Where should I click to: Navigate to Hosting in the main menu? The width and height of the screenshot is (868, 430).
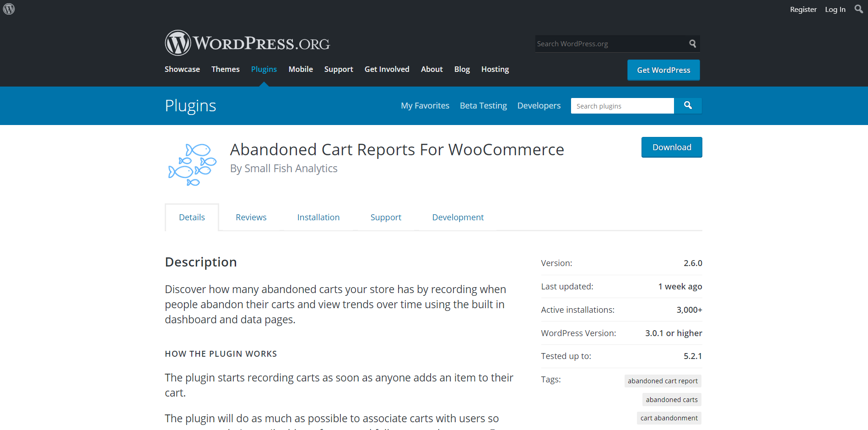[495, 69]
